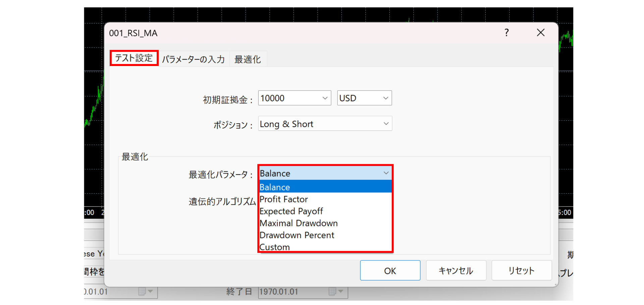The width and height of the screenshot is (644, 305).
Task: Collapse the 最適化パラメータ dropdown with its chevron
Action: point(386,173)
